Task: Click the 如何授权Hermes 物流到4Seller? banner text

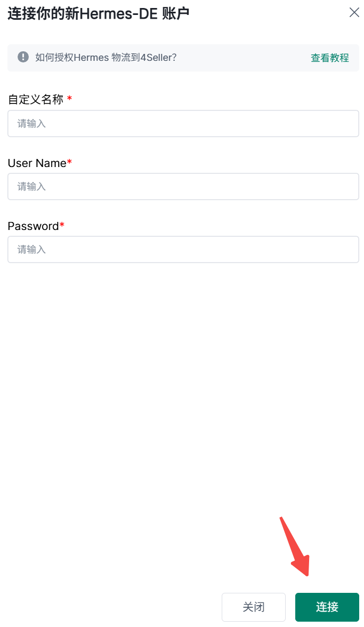Action: 106,58
